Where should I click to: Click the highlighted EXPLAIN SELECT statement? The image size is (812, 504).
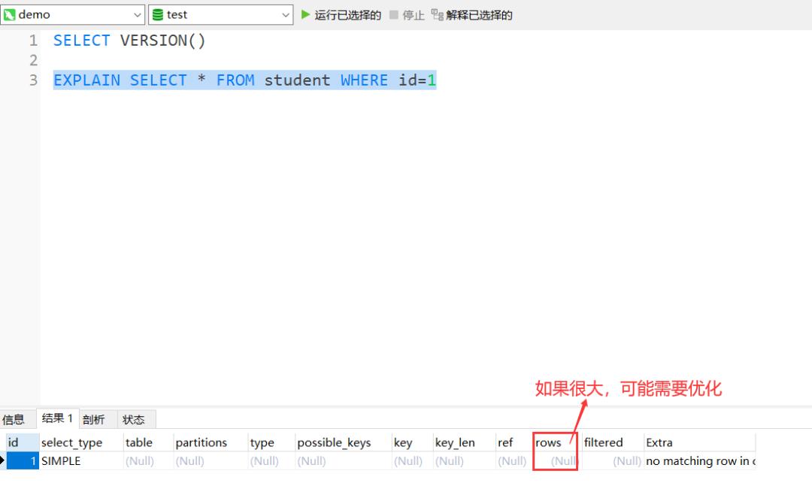point(244,80)
